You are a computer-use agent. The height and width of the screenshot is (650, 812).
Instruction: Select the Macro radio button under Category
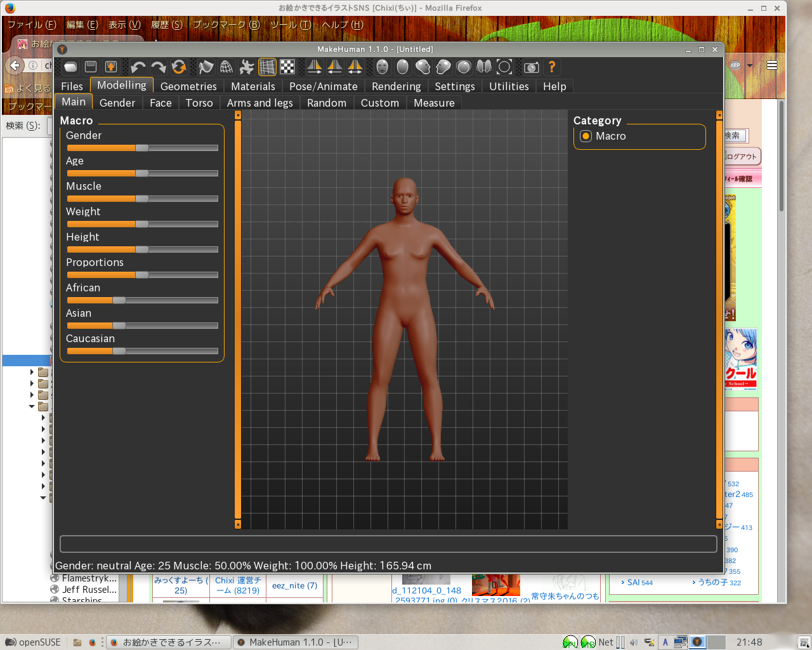(x=586, y=136)
